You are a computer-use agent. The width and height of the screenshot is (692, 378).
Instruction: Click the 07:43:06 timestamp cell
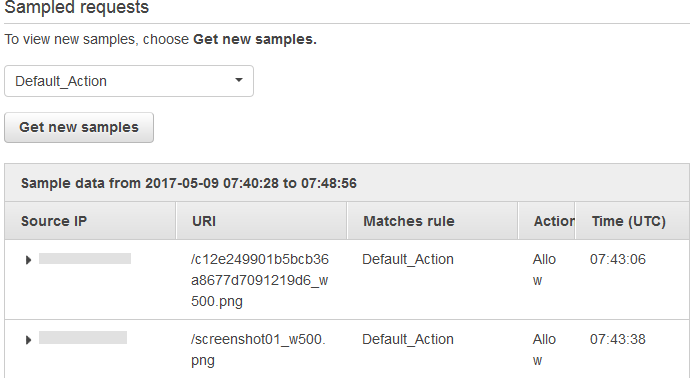click(618, 259)
